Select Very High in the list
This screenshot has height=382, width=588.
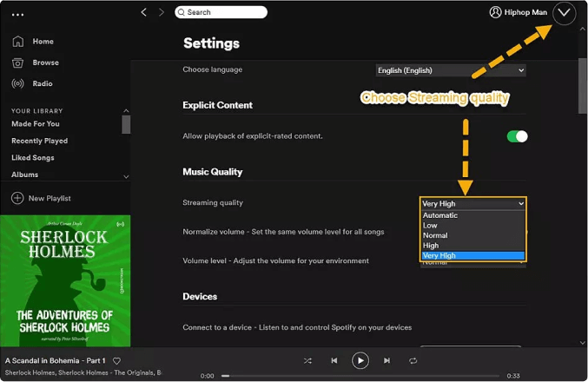click(472, 255)
